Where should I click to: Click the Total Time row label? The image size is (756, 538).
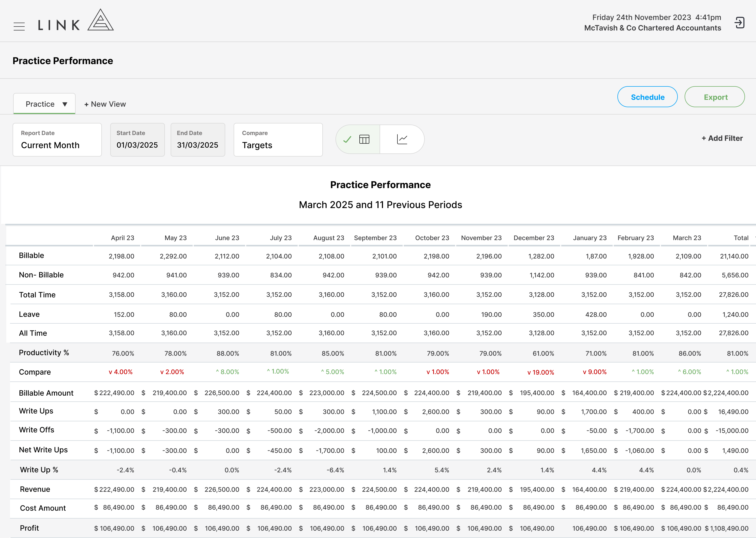(x=37, y=295)
